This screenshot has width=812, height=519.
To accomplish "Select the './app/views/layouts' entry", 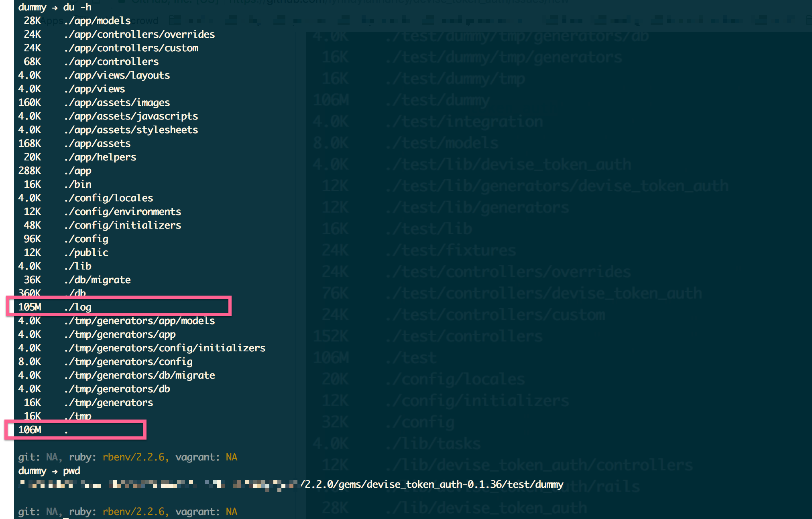I will pyautogui.click(x=117, y=75).
